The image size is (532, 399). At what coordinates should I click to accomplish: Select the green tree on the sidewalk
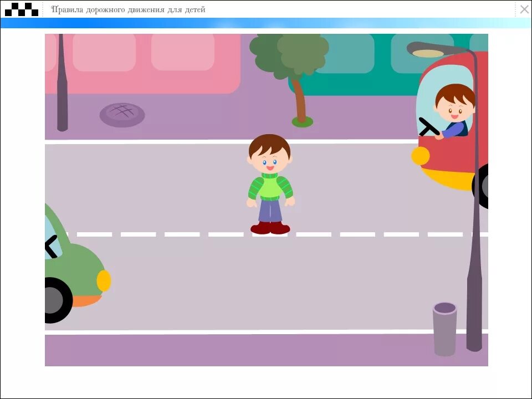click(x=290, y=80)
